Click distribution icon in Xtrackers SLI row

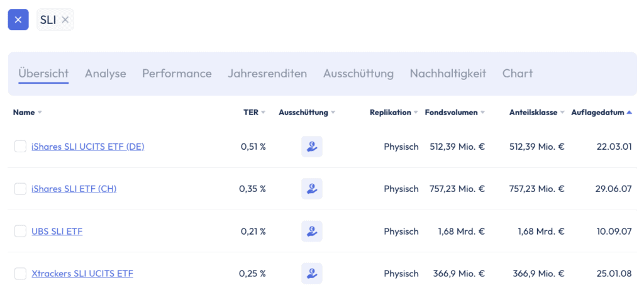pos(312,274)
